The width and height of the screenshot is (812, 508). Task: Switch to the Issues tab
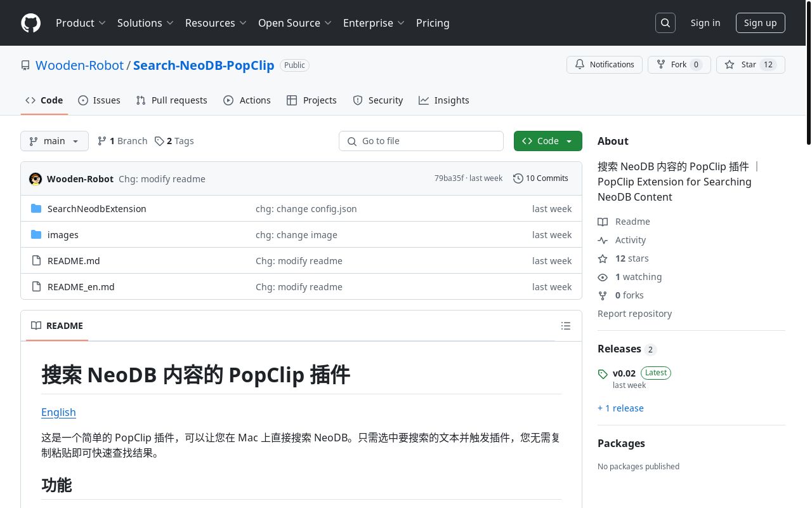[x=99, y=100]
